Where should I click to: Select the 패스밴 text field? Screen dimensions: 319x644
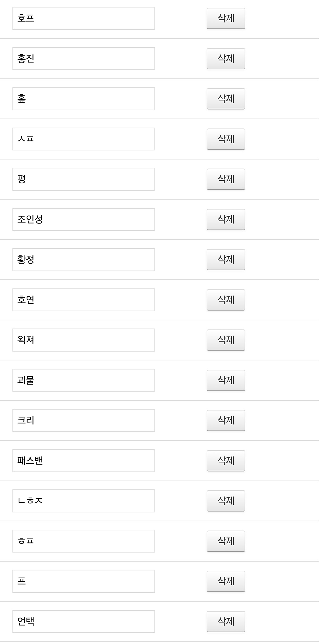point(84,461)
